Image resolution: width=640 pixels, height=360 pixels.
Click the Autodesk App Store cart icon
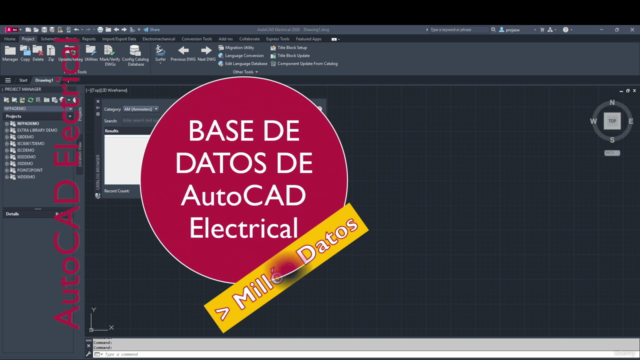(x=542, y=30)
